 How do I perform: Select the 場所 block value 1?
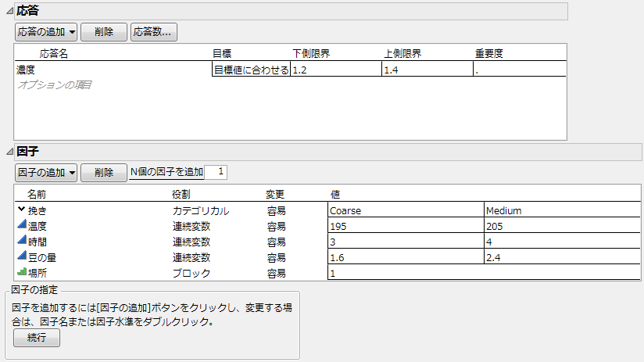pyautogui.click(x=485, y=273)
